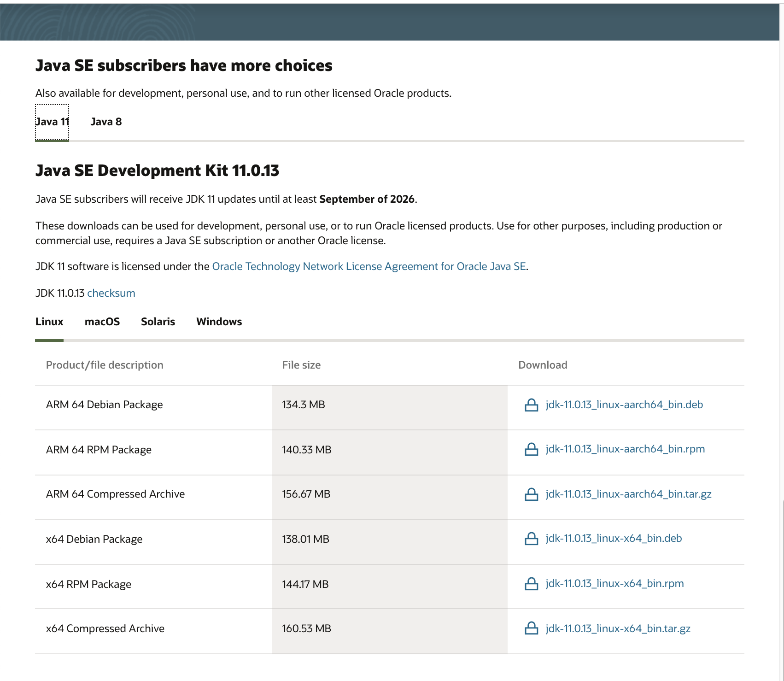Click the ARM 64 Debian Package description

[105, 405]
